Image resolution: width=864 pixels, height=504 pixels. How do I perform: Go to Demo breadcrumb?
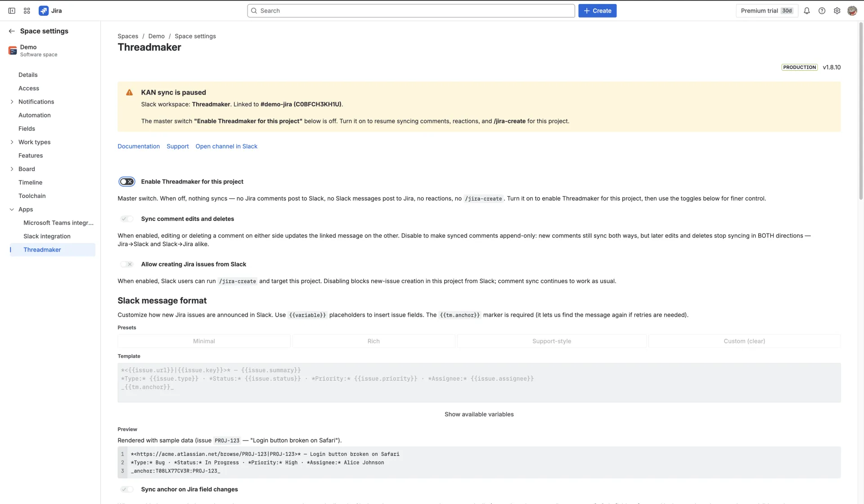click(x=156, y=36)
